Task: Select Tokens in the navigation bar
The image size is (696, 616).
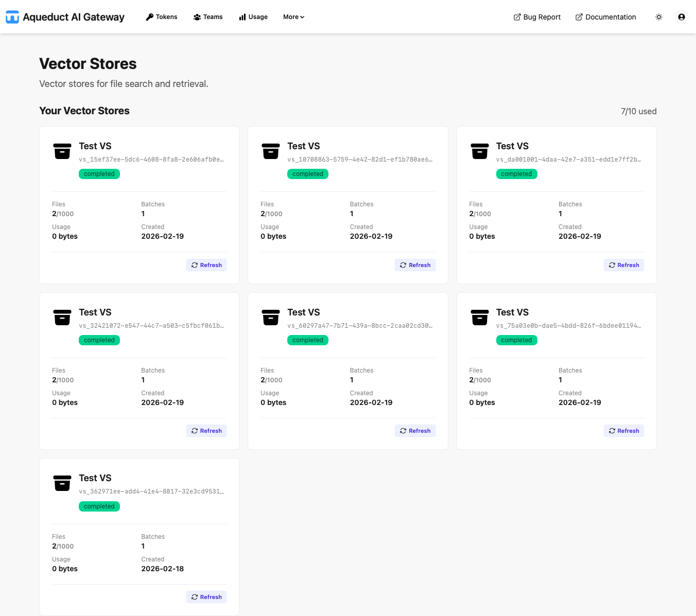Action: [x=161, y=16]
